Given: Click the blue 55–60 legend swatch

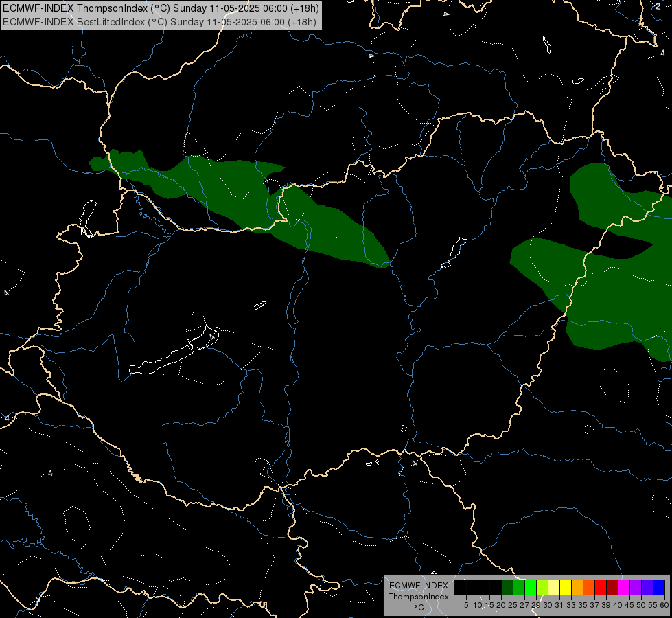Looking at the screenshot, I should (x=659, y=587).
